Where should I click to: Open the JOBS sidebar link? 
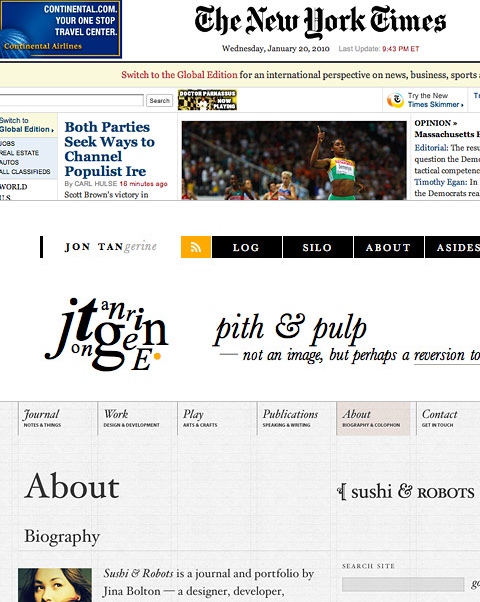point(8,143)
